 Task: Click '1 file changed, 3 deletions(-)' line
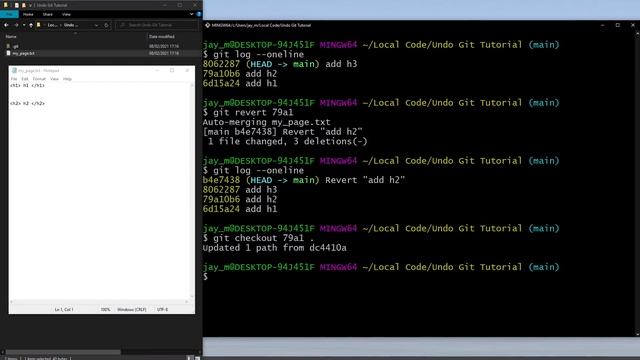click(287, 141)
